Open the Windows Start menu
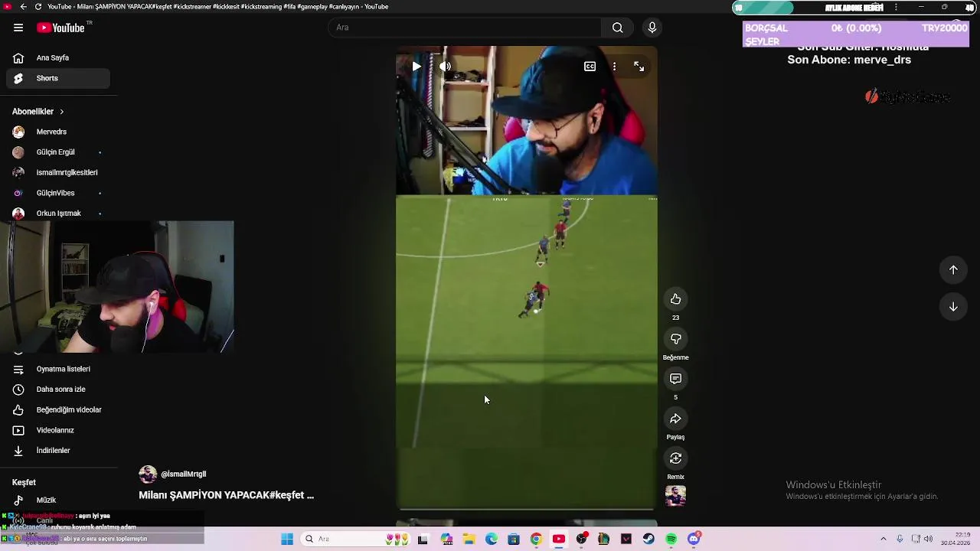The height and width of the screenshot is (551, 980). [x=287, y=539]
